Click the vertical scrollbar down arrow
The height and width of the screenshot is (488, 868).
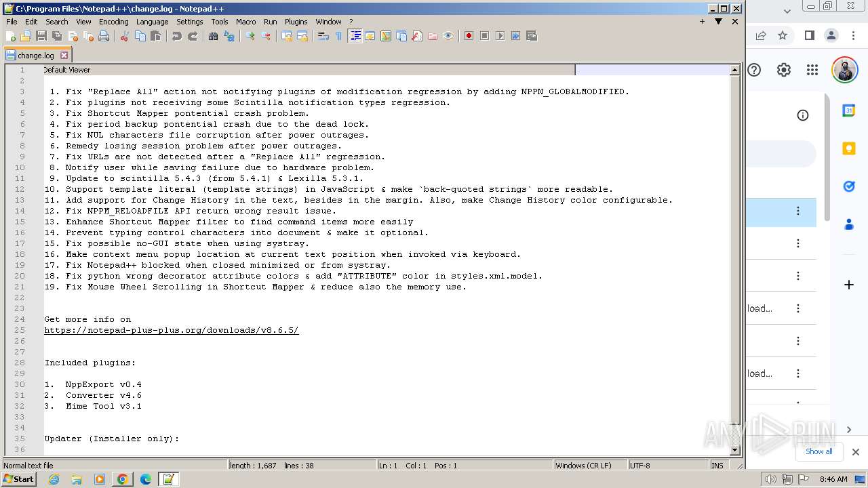coord(735,450)
